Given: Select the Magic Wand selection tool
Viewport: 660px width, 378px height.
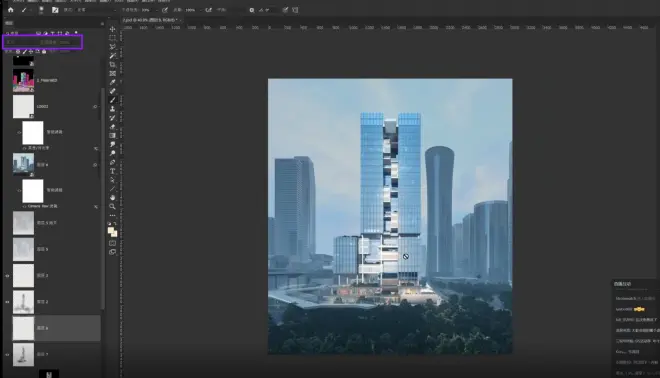Looking at the screenshot, I should tap(112, 56).
